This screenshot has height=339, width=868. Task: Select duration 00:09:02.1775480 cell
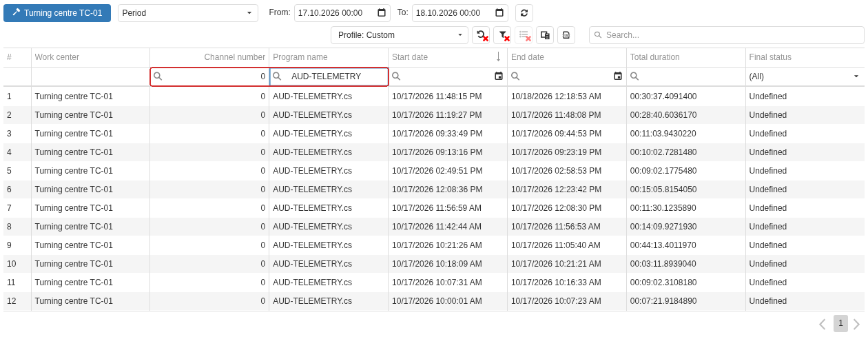[686, 171]
